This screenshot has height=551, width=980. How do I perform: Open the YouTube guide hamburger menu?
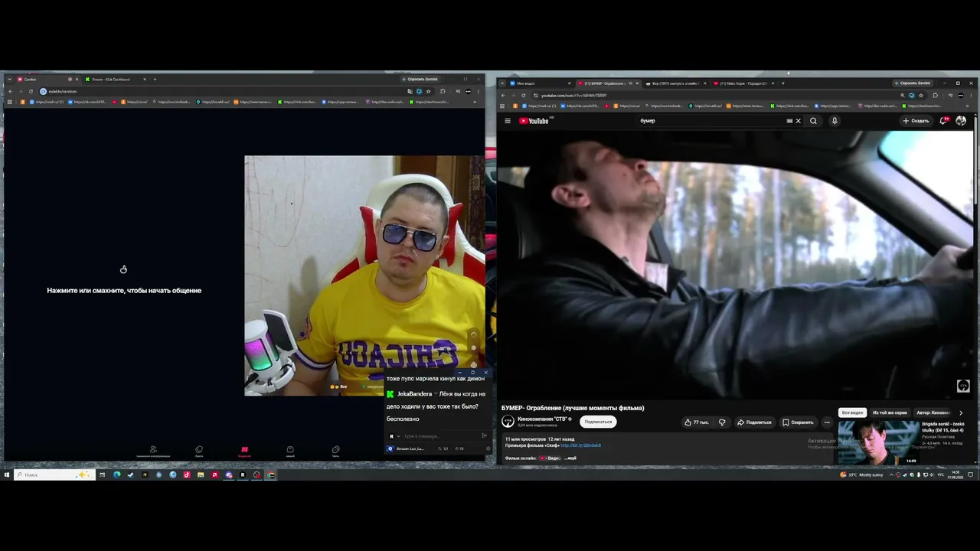click(x=507, y=121)
